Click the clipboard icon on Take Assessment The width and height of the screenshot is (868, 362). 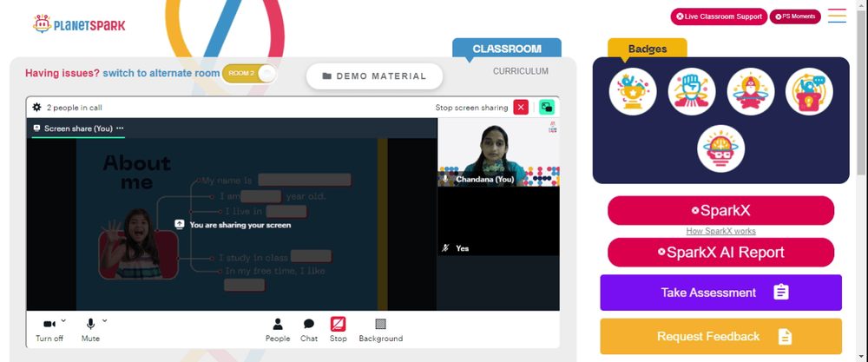780,293
